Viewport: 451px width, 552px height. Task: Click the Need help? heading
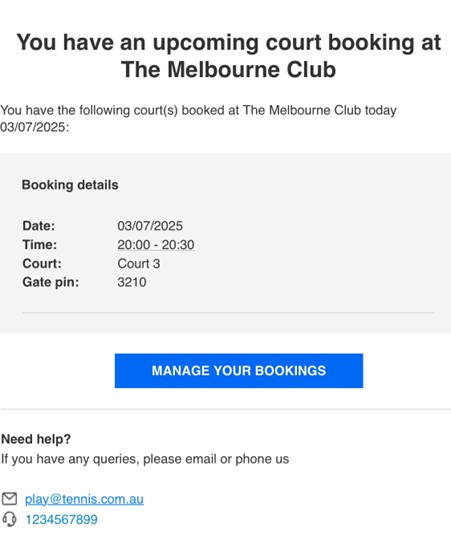(36, 439)
